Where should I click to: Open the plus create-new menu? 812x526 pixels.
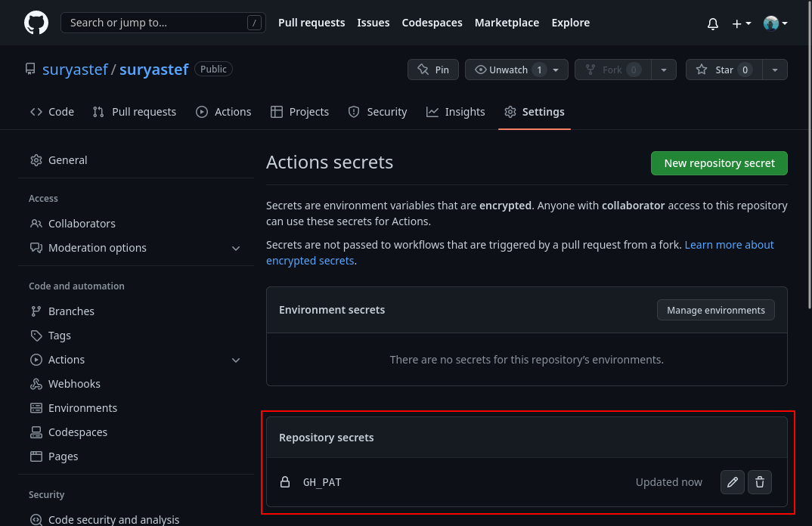[x=742, y=23]
